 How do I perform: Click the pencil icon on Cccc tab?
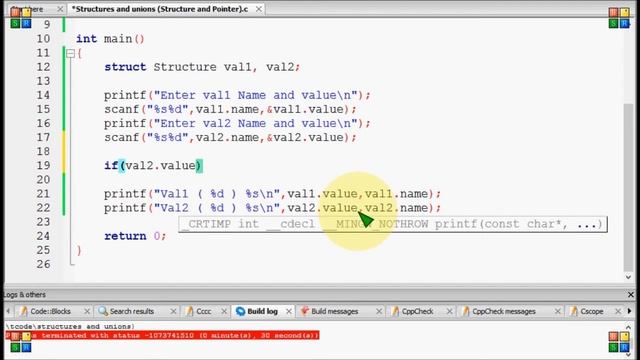[189, 311]
